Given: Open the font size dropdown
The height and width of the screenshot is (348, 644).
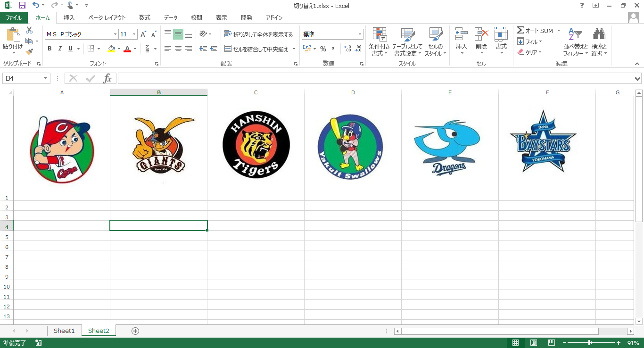Looking at the screenshot, I should point(134,34).
